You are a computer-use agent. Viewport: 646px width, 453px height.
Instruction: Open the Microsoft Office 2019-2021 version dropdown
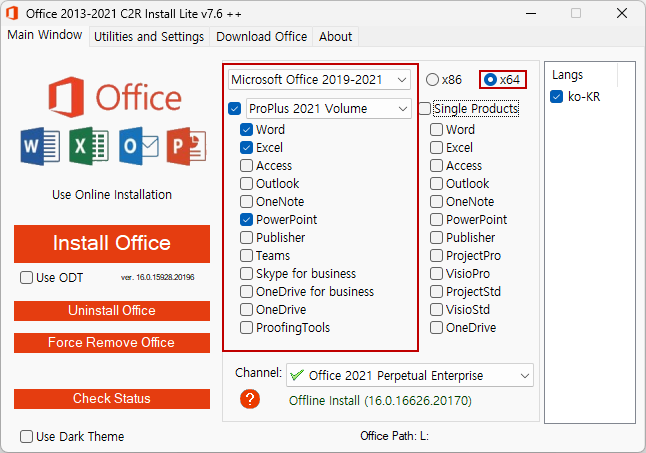[x=319, y=79]
